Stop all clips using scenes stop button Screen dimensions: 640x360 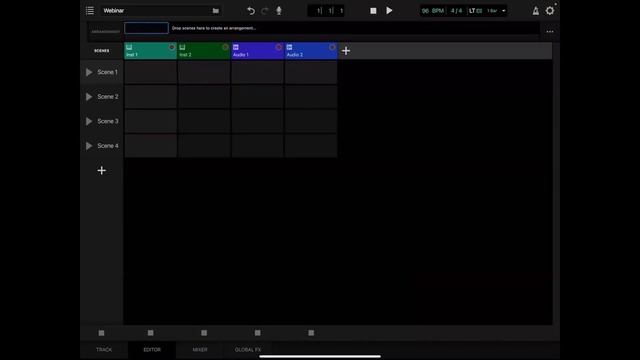coord(102,333)
